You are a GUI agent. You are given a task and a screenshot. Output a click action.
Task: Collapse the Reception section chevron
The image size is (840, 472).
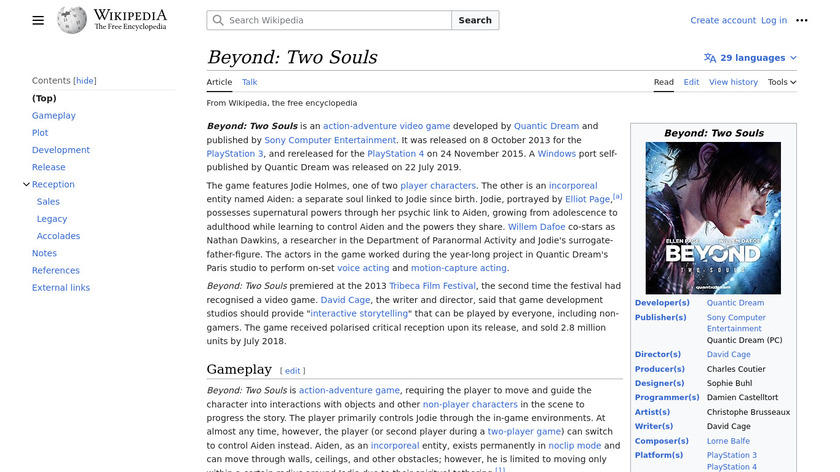(x=26, y=184)
